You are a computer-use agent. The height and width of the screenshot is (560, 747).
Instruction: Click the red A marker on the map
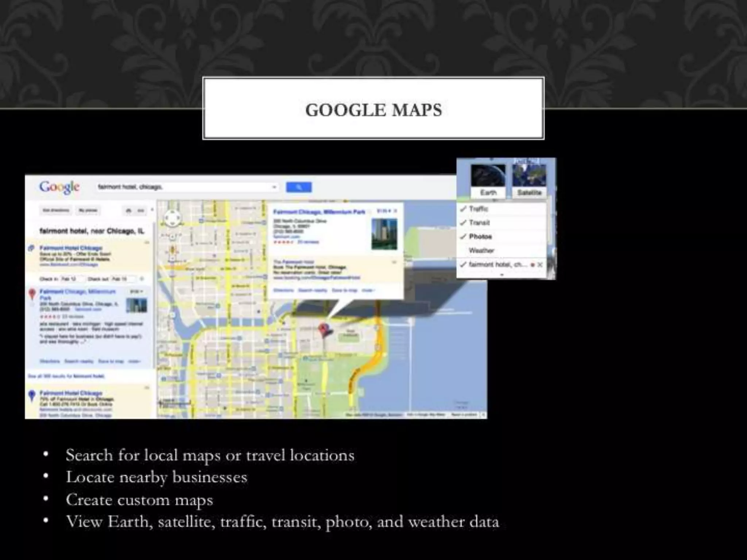pos(324,330)
